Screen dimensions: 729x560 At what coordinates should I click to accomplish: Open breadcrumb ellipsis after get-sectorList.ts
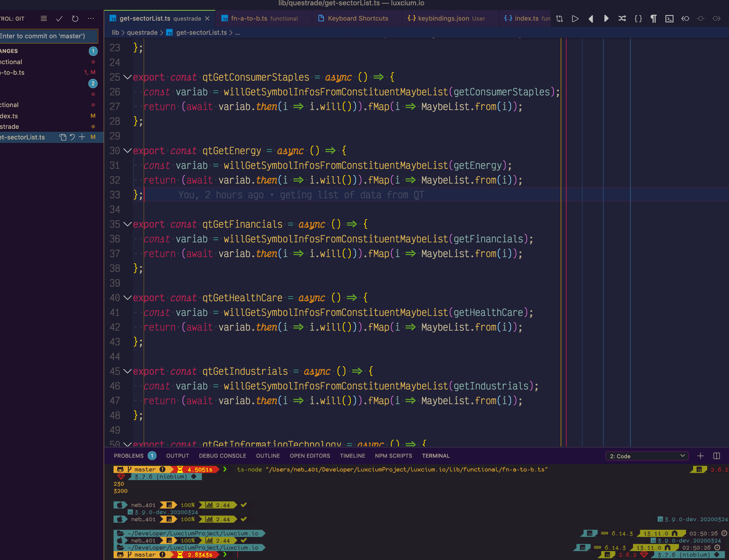point(237,33)
